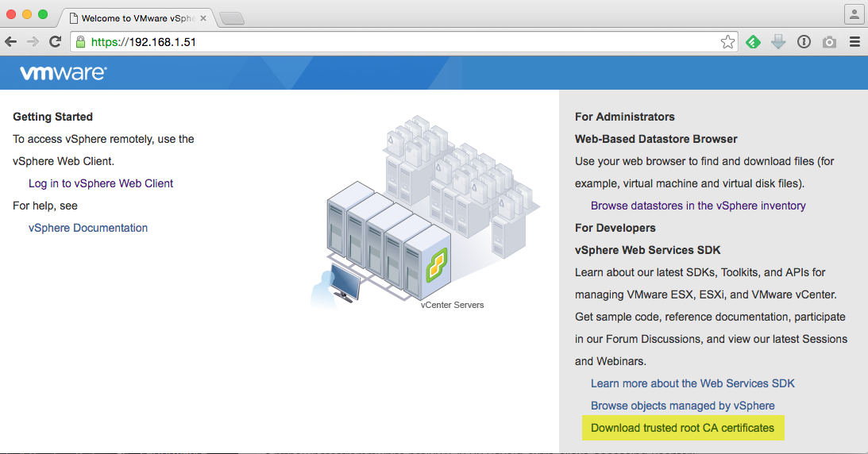Reload the current page

(x=55, y=41)
